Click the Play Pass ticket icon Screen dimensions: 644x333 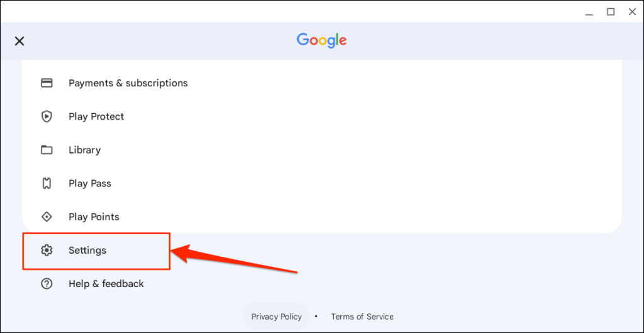pyautogui.click(x=47, y=183)
